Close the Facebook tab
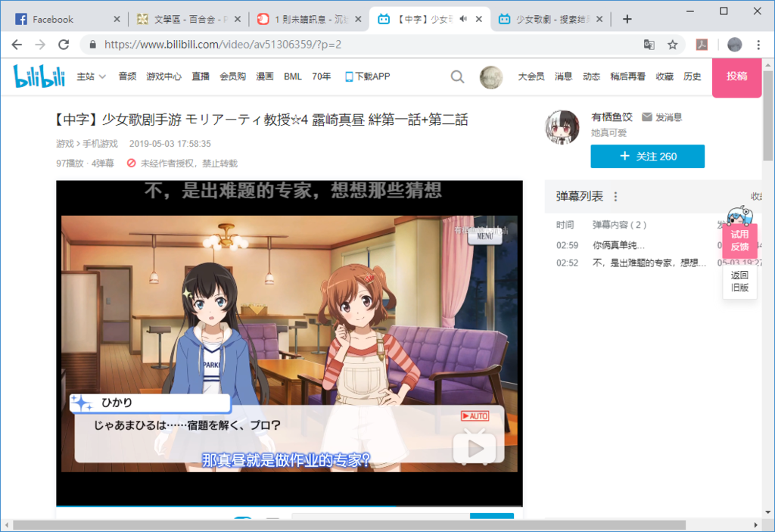775x532 pixels. click(117, 19)
